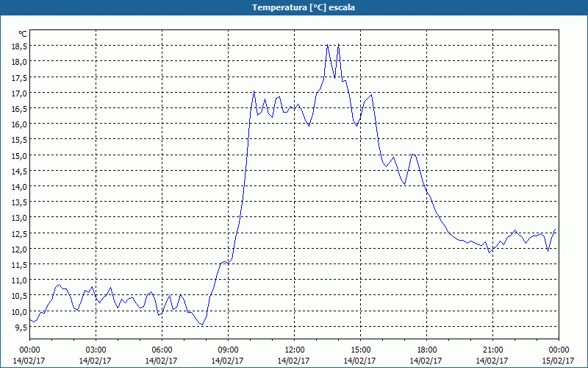The image size is (588, 368).
Task: Select the 16,0 y-axis label
Action: pos(19,124)
